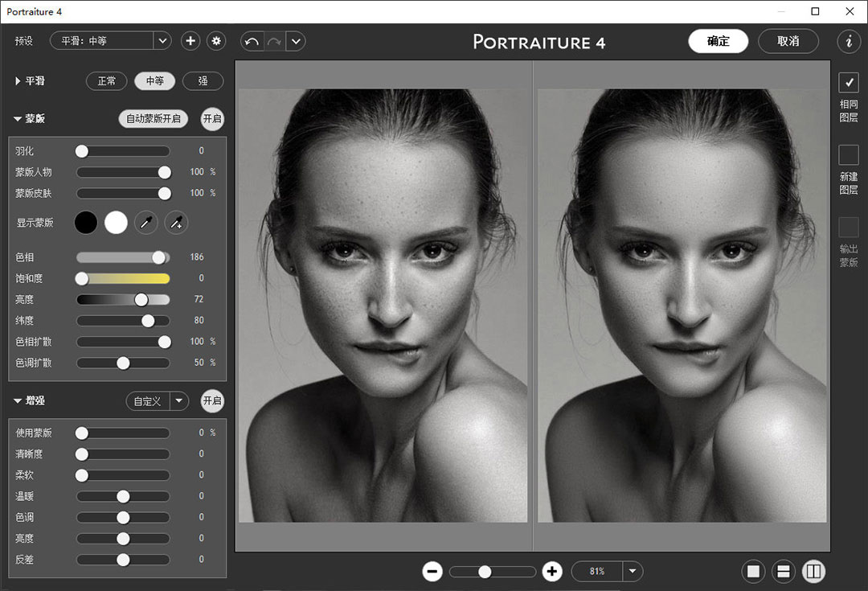Select the 正常 smoothing level
The width and height of the screenshot is (868, 591).
107,81
